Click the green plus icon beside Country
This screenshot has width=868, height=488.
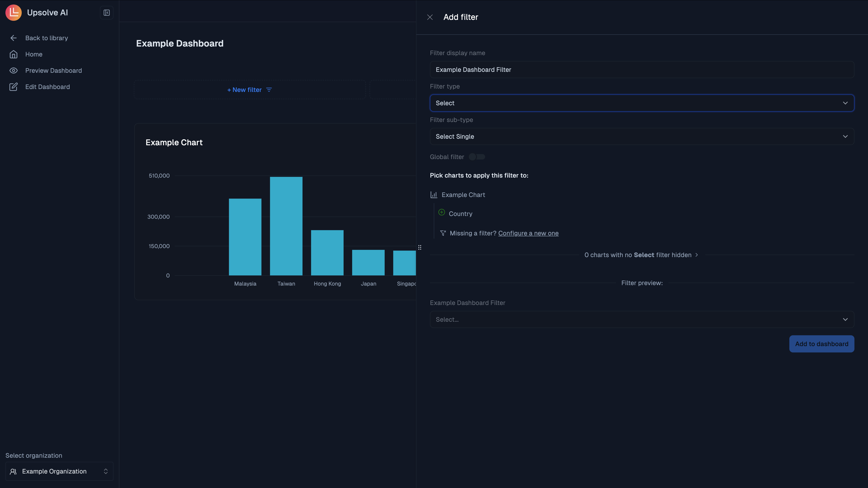coord(441,212)
